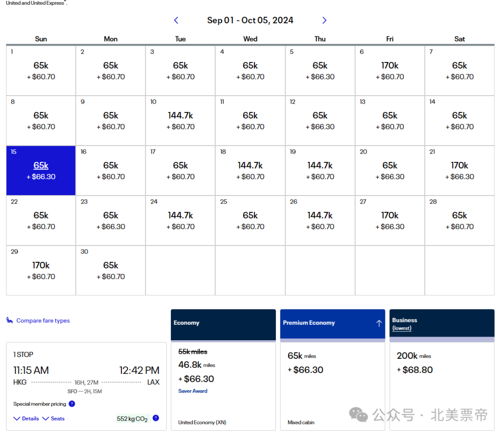Click sort arrow on Premium Economy header
The image size is (504, 435).
pyautogui.click(x=379, y=323)
